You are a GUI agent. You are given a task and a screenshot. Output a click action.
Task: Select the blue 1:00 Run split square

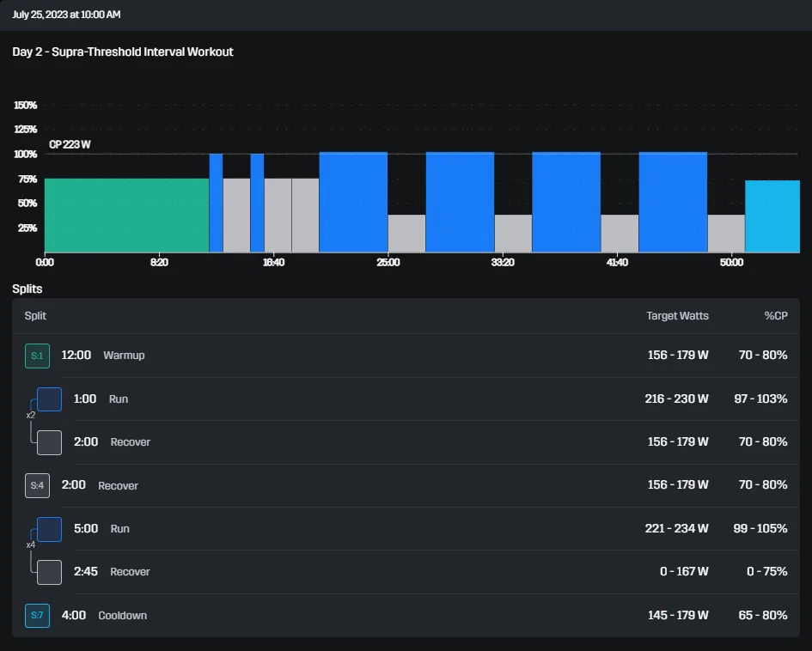click(x=49, y=399)
